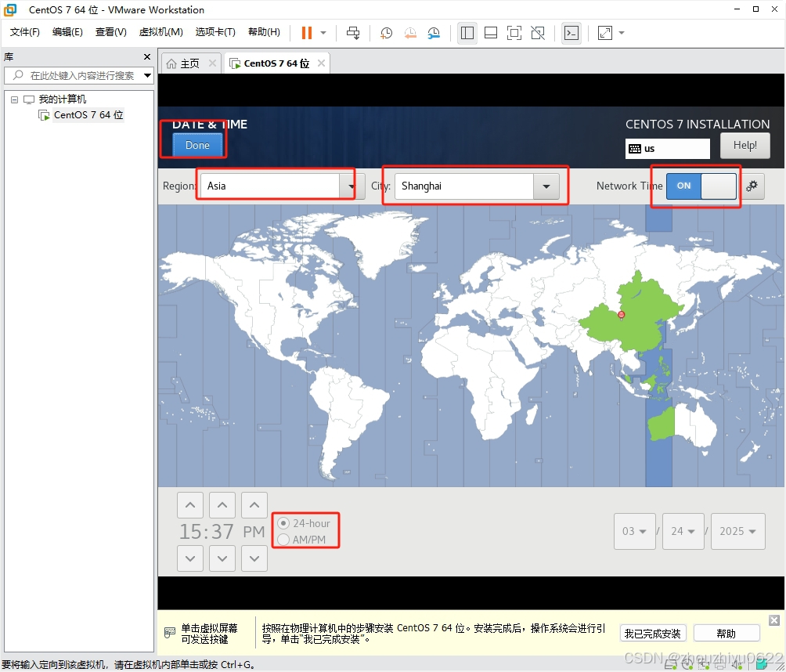
Task: Click the 帮助 button in the hint bar
Action: tap(727, 634)
